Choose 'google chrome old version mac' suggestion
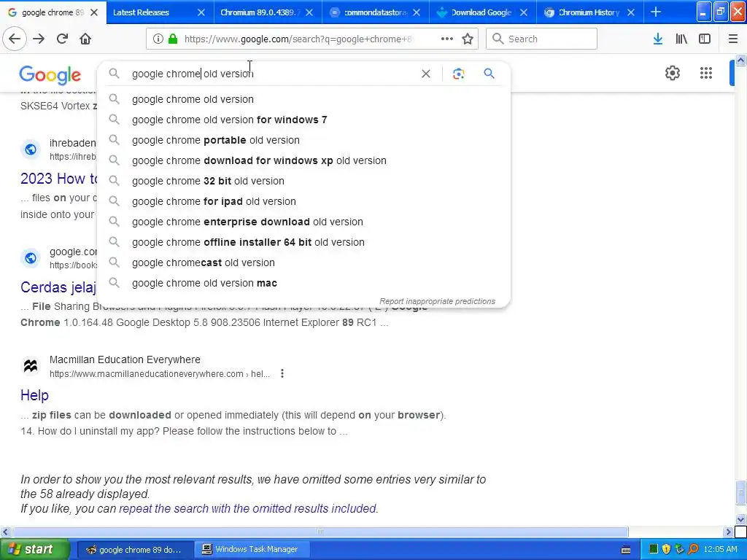747x560 pixels. (x=303, y=284)
